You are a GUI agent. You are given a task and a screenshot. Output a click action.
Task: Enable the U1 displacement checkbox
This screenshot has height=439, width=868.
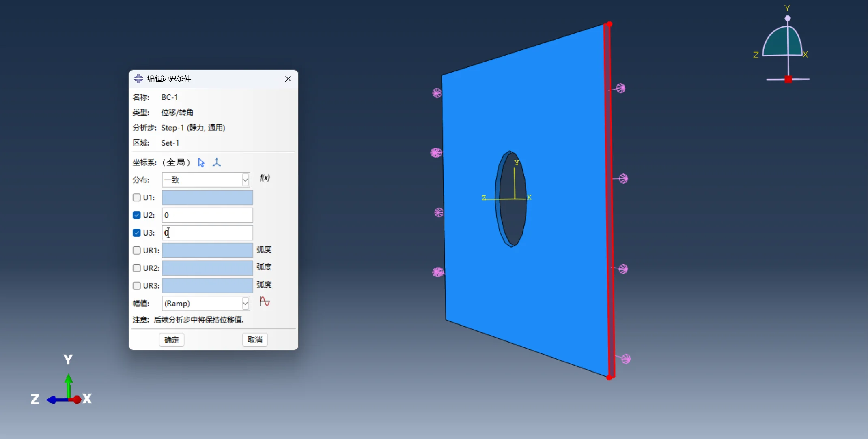click(x=137, y=197)
